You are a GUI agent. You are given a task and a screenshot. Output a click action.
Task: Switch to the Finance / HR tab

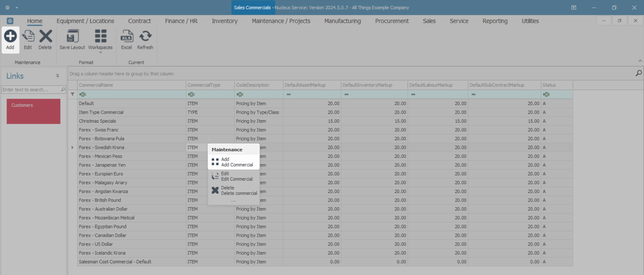(181, 21)
